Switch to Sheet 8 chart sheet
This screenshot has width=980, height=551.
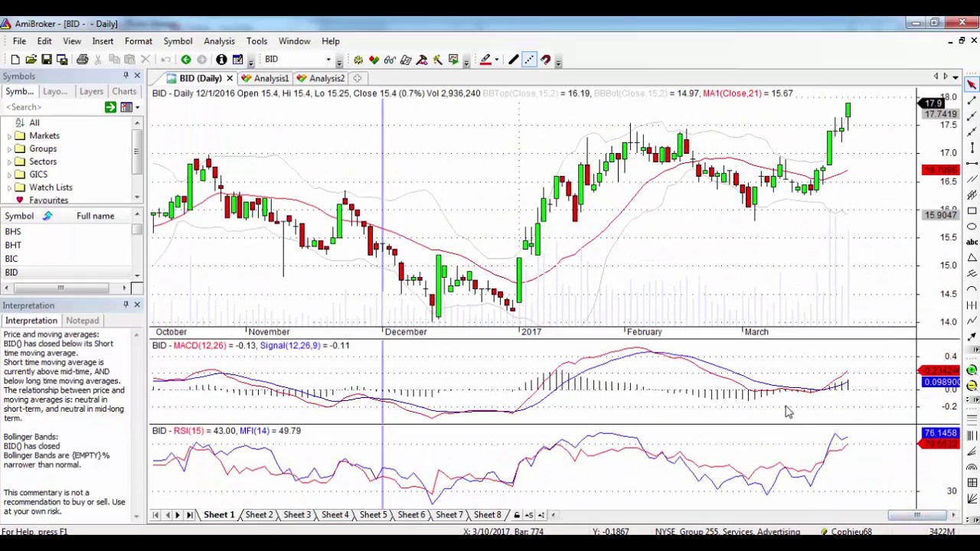(487, 515)
